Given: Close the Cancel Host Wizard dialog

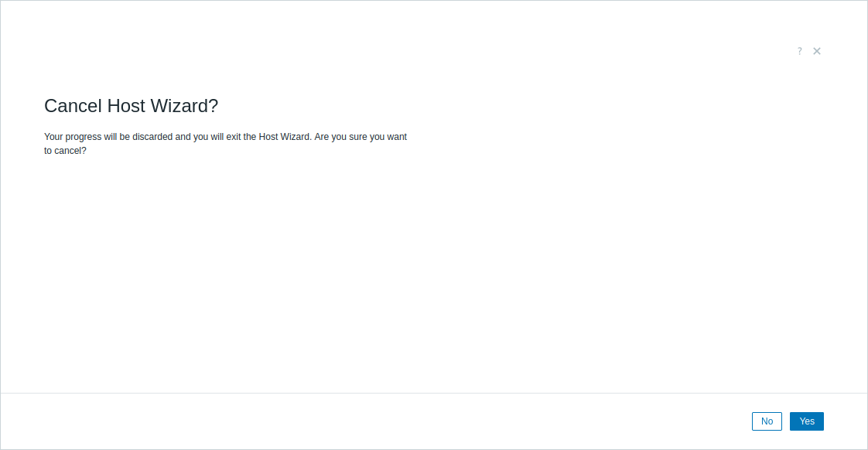Looking at the screenshot, I should click(x=817, y=51).
